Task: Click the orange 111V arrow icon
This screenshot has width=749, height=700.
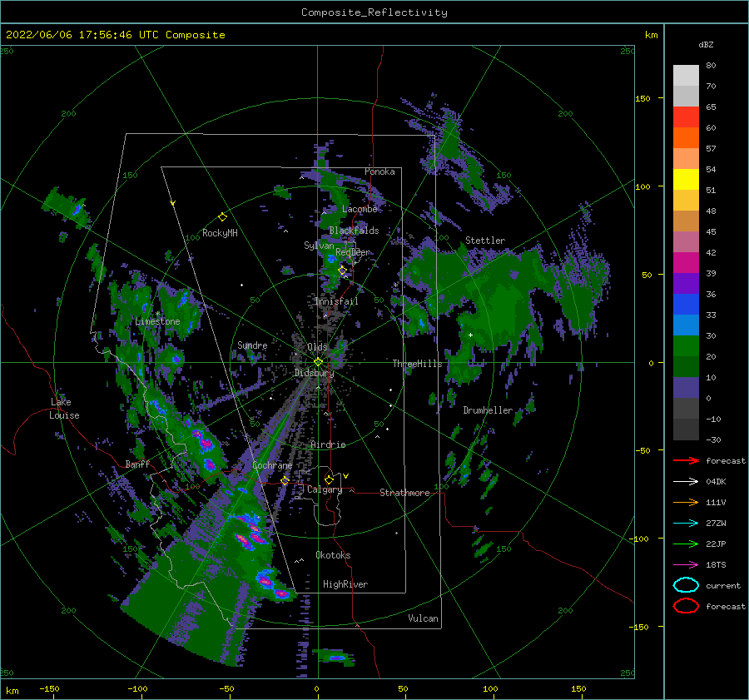Action: tap(686, 502)
